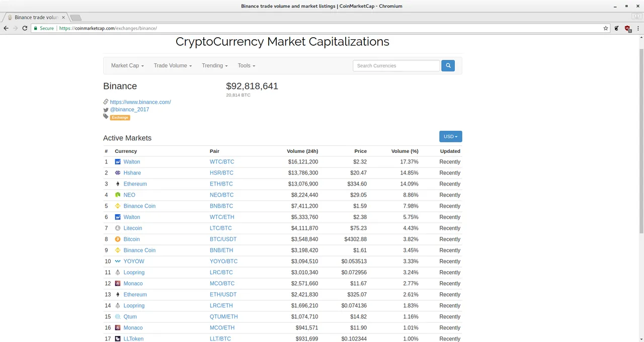Click the Price column header
This screenshot has width=644, height=342.
click(360, 151)
